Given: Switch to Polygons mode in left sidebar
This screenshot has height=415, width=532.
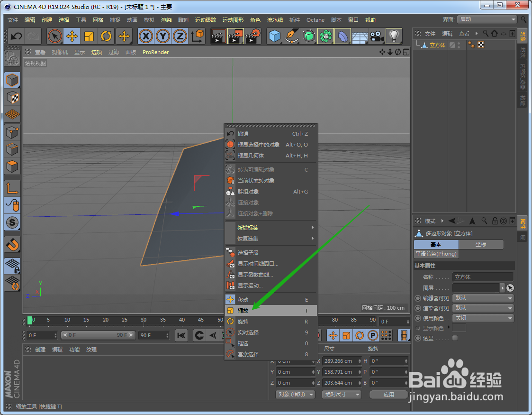Looking at the screenshot, I should 12,167.
